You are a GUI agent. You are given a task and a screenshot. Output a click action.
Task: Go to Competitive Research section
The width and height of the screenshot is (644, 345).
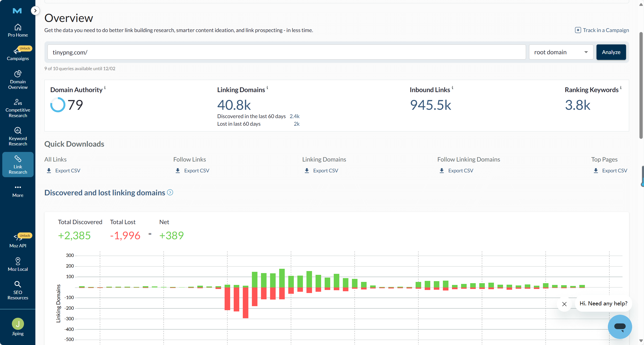18,108
